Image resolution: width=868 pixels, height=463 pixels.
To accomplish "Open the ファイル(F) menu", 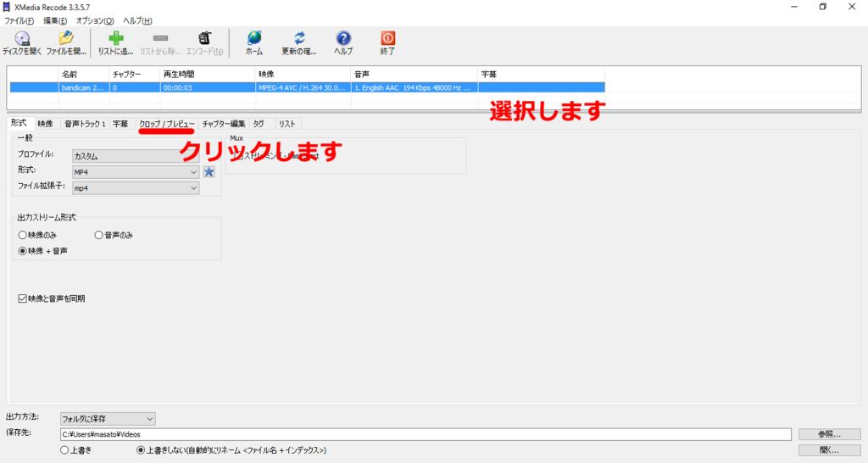I will (x=19, y=21).
